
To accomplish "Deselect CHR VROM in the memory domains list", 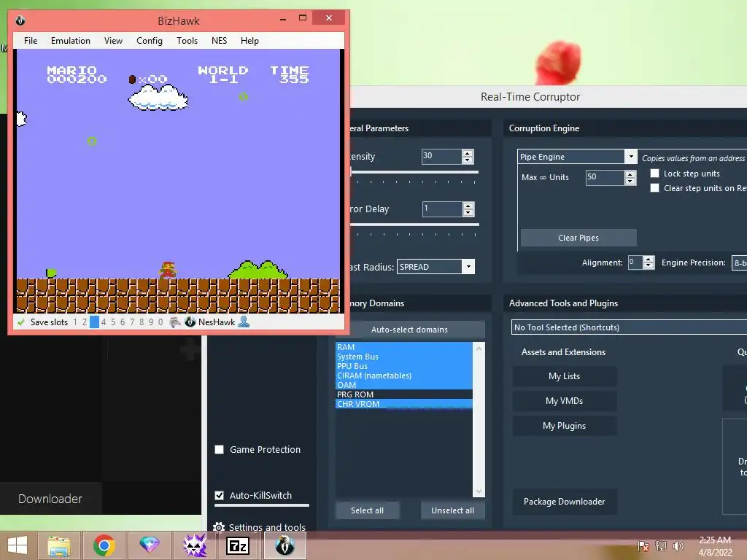I will click(404, 404).
